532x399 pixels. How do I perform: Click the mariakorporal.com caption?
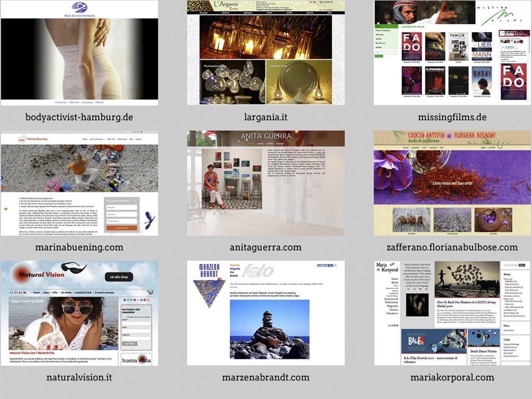pos(452,377)
